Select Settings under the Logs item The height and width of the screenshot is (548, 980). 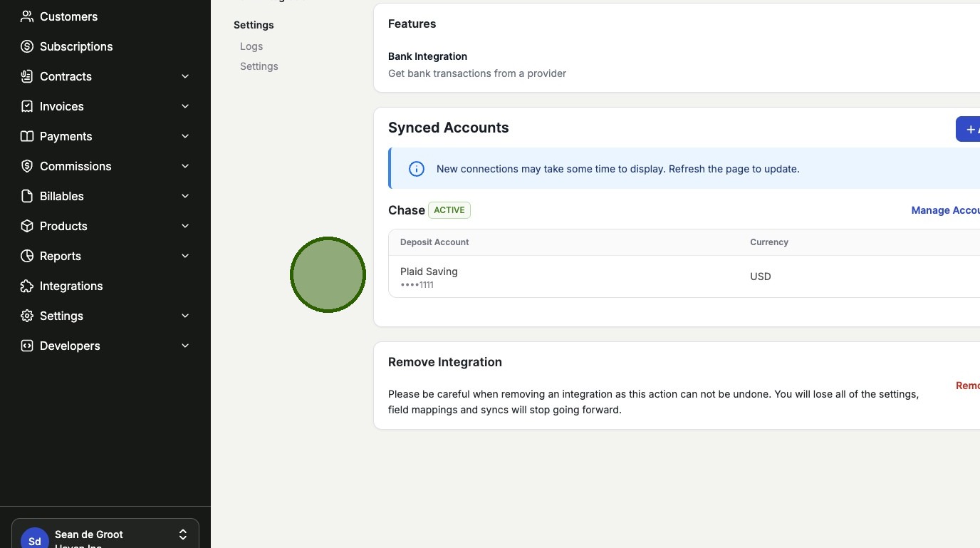259,66
